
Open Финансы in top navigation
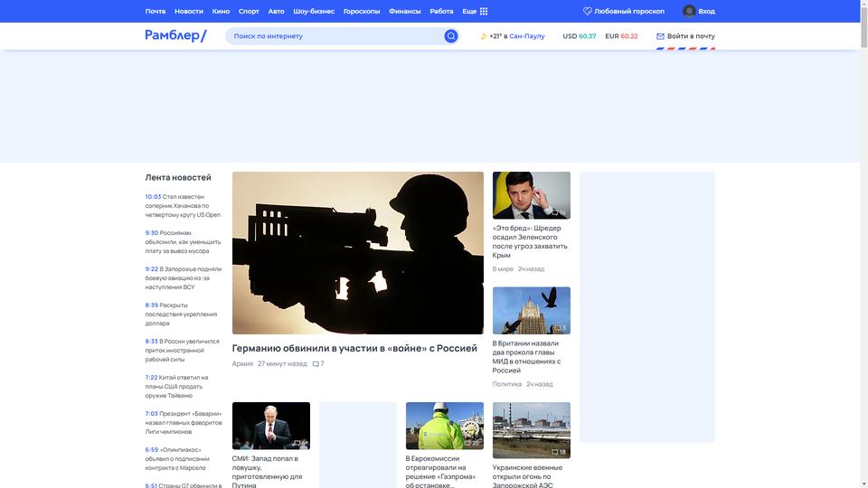[405, 11]
